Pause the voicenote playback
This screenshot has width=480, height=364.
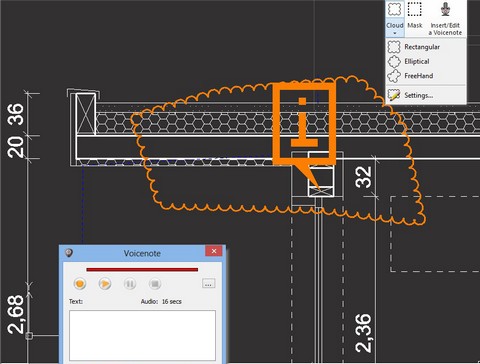tap(130, 284)
